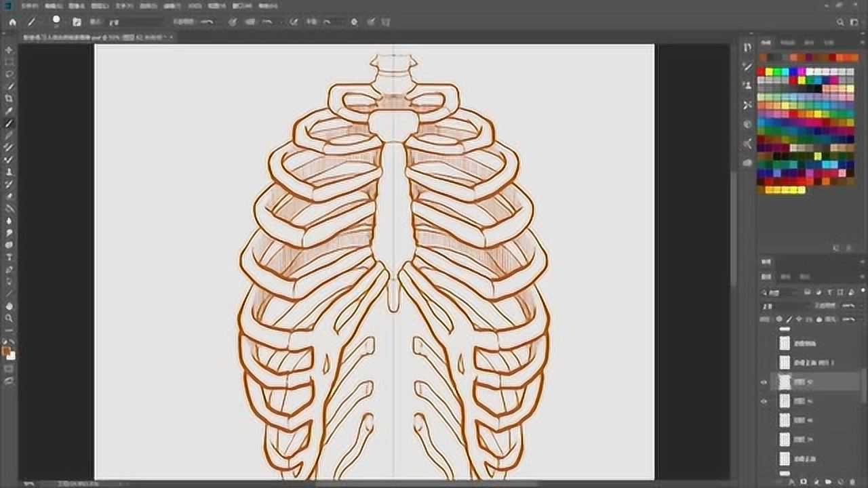Hide the currently selected layer's eye icon

pyautogui.click(x=764, y=382)
